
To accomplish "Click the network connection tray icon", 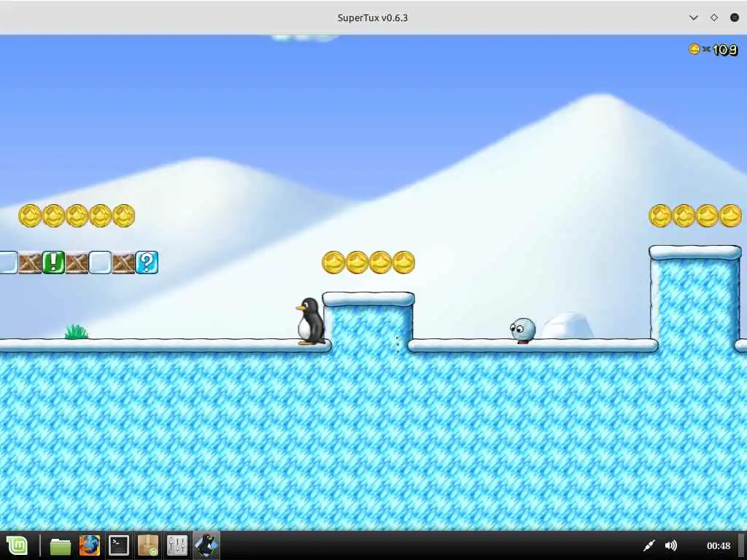I will coord(649,545).
